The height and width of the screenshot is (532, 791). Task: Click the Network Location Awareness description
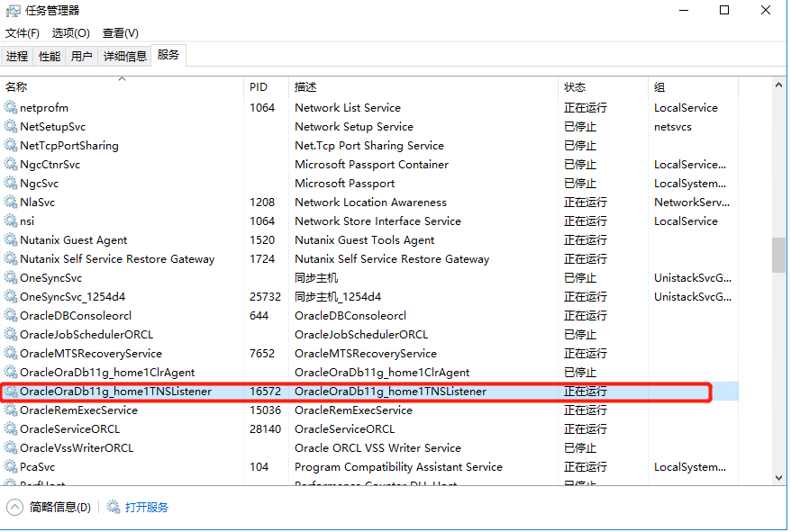pos(371,203)
